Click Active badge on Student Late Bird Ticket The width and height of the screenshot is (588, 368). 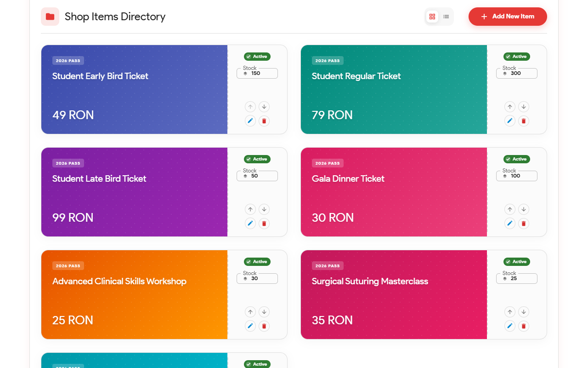click(257, 159)
